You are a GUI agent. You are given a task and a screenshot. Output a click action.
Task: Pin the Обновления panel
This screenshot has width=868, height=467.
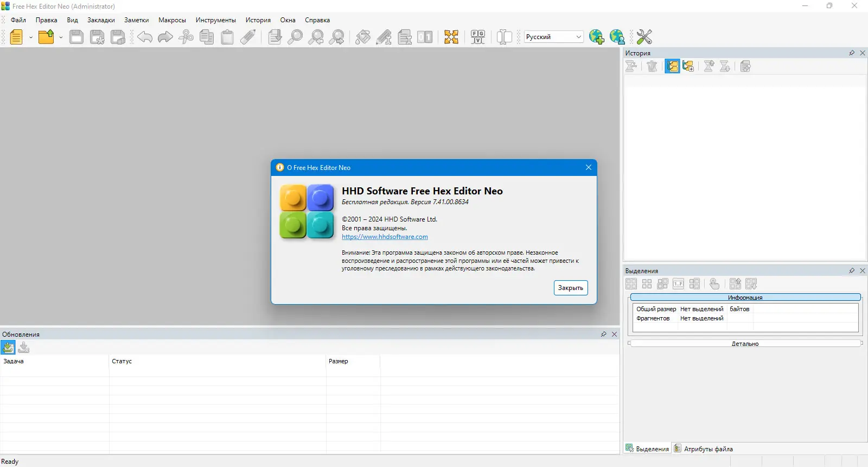(604, 334)
